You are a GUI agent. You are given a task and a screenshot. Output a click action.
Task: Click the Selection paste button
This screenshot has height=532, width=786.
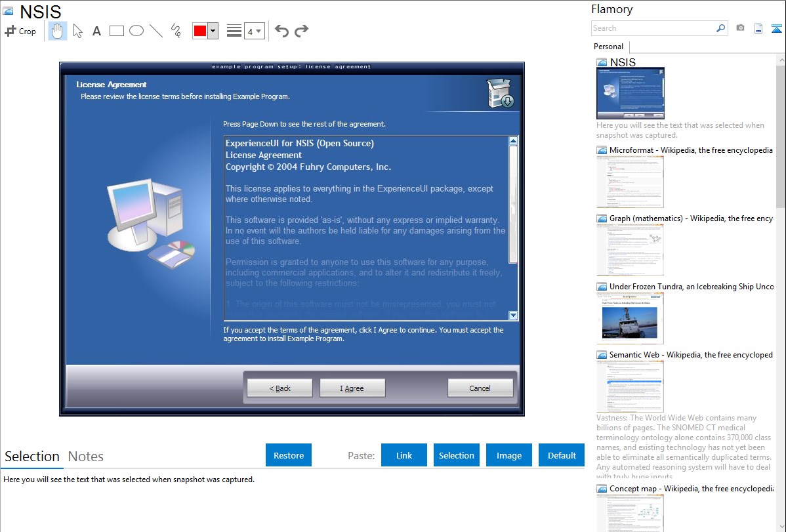pyautogui.click(x=456, y=455)
